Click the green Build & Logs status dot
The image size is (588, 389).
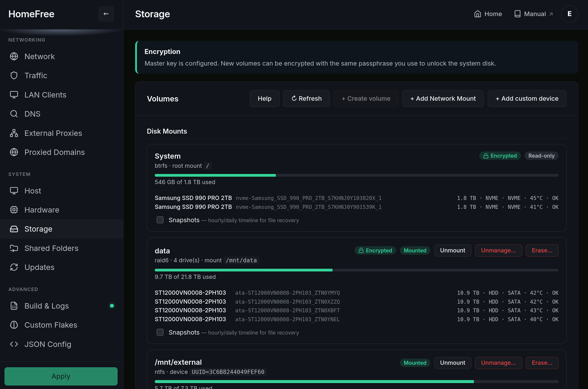coord(112,306)
